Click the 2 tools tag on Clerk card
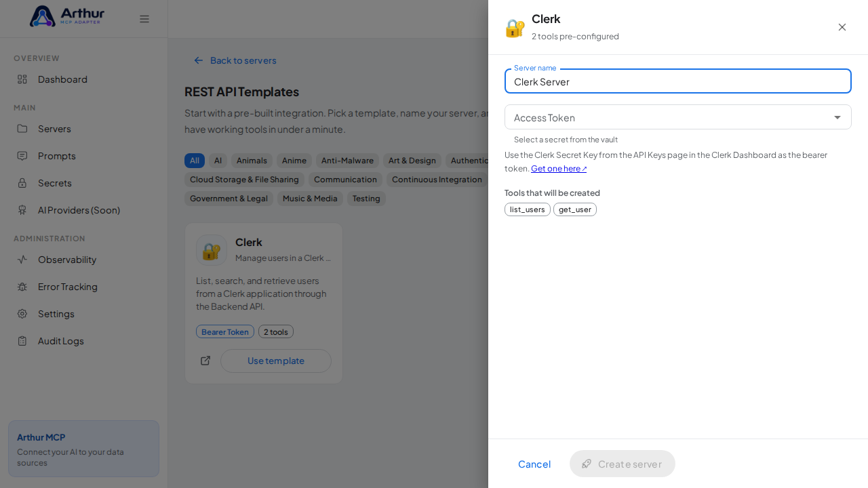This screenshot has height=488, width=868. 276,331
